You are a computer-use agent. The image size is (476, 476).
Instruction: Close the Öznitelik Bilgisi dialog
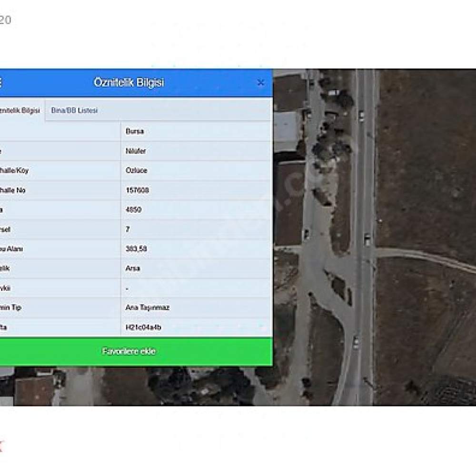(x=260, y=82)
